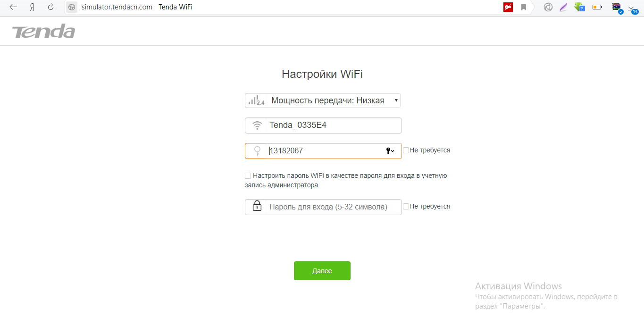Screen dimensions: 644x326
Task: Click the key icon in password field
Action: [x=257, y=151]
